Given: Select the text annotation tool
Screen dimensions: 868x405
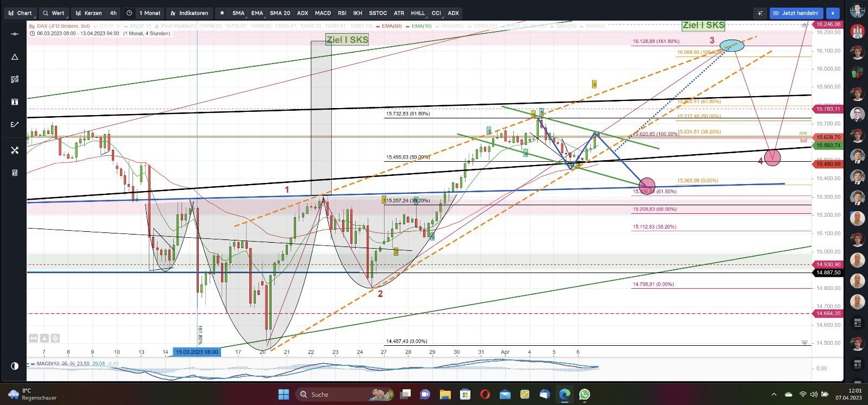Looking at the screenshot, I should (15, 102).
